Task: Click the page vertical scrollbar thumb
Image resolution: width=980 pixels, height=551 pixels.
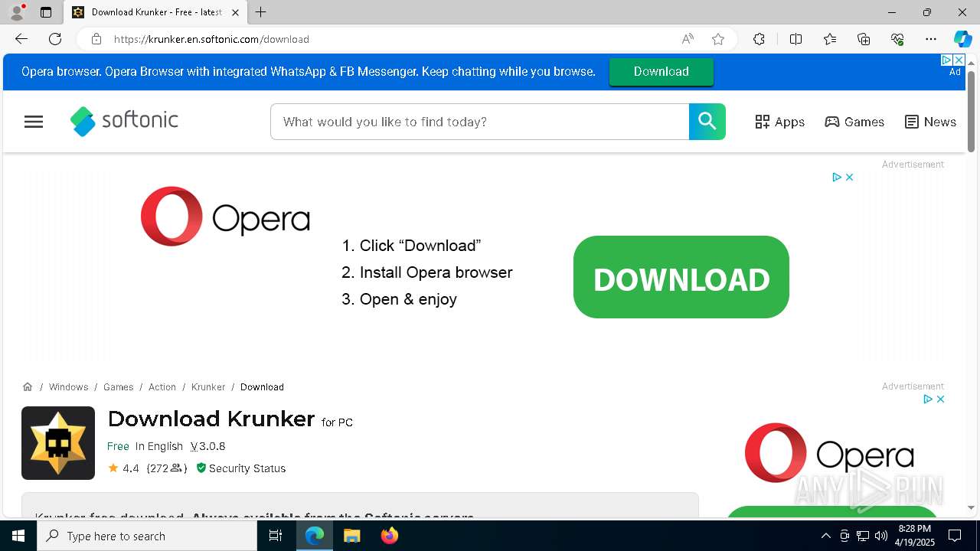Action: point(971,111)
